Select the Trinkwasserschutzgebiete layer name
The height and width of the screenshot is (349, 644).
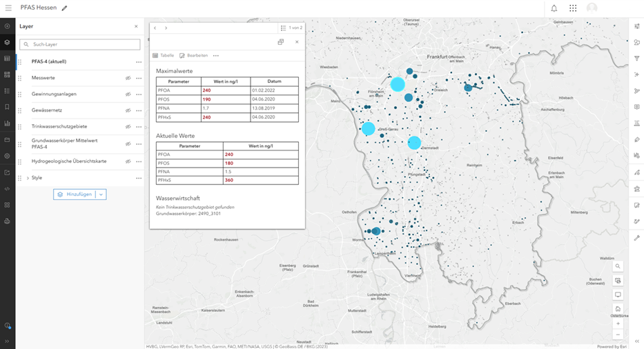[x=59, y=126]
